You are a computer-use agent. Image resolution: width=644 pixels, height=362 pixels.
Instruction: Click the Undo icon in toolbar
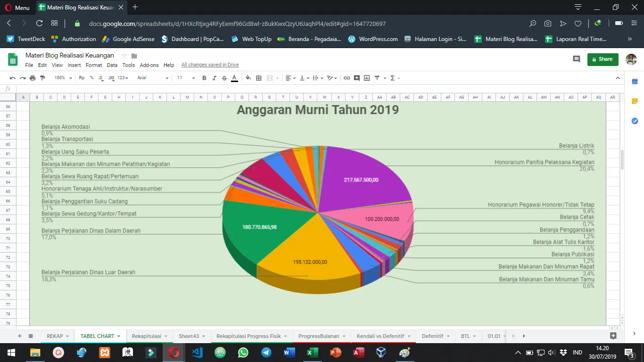click(12, 78)
